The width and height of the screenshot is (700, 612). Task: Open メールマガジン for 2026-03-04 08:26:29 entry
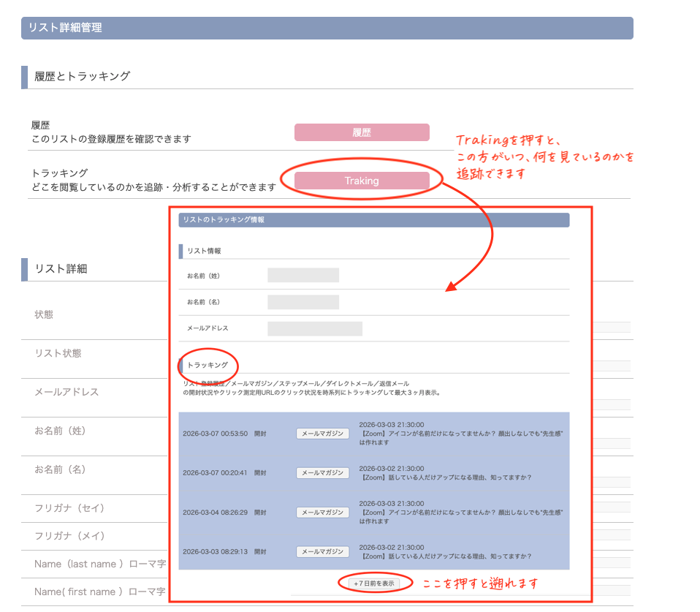322,513
